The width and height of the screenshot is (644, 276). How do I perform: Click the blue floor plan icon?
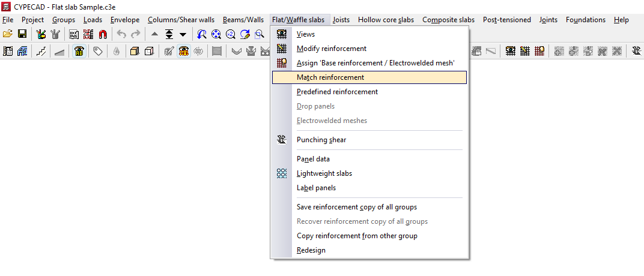click(22, 51)
